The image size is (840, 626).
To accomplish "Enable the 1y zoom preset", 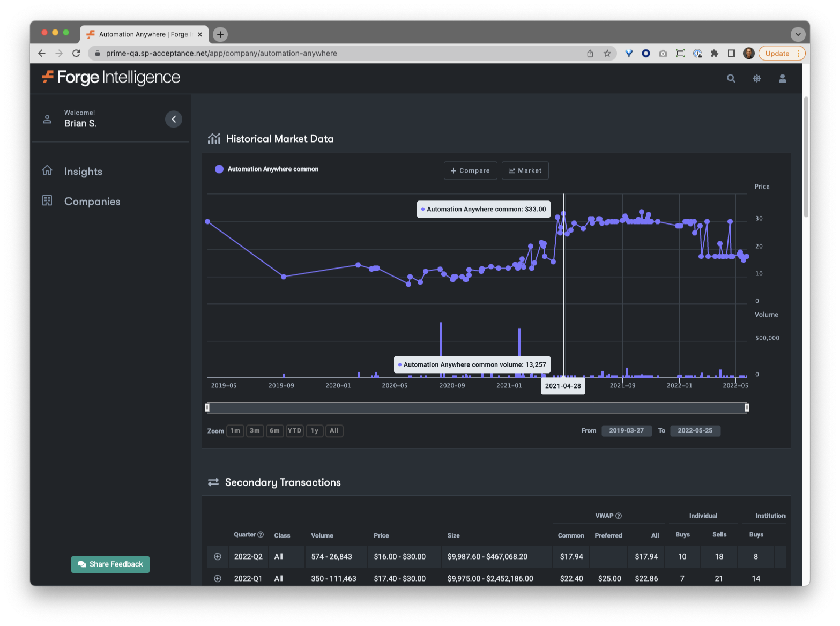I will coord(314,430).
